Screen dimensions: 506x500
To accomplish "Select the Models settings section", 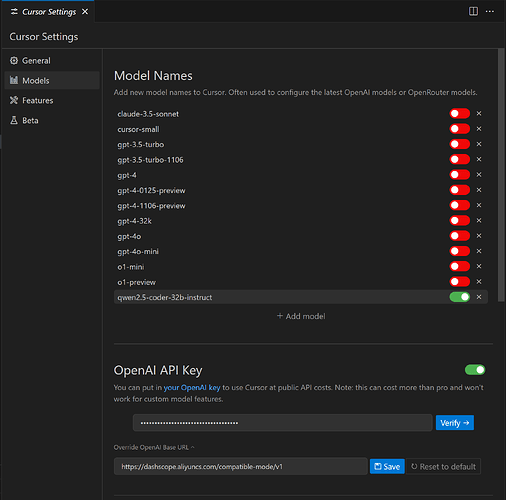I will coord(52,81).
